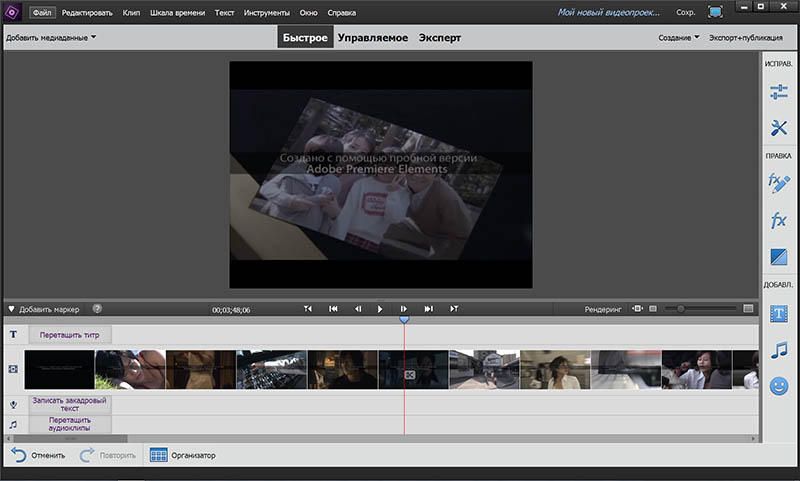Click the Организатор grid icon
This screenshot has width=800, height=481.
159,455
